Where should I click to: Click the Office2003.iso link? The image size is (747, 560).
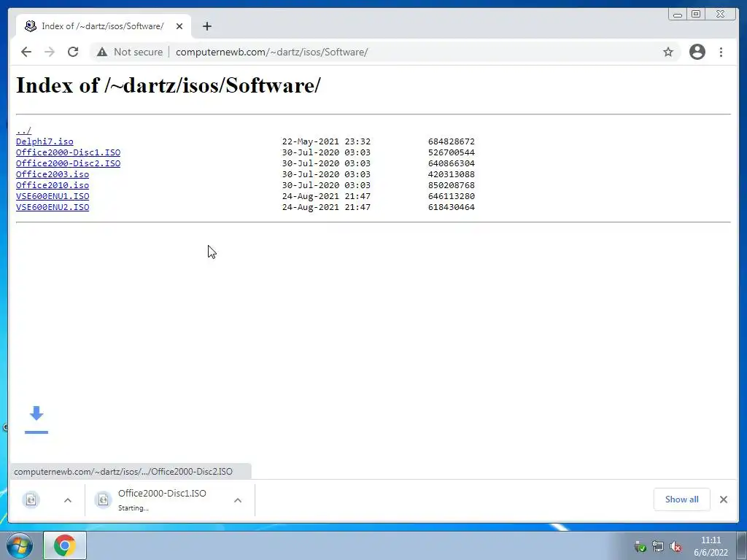tap(53, 174)
